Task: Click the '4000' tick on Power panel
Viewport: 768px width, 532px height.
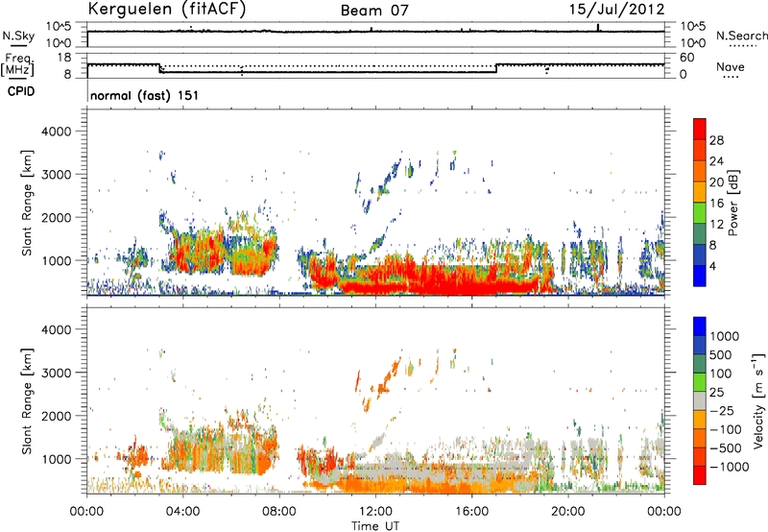Action: coord(56,132)
